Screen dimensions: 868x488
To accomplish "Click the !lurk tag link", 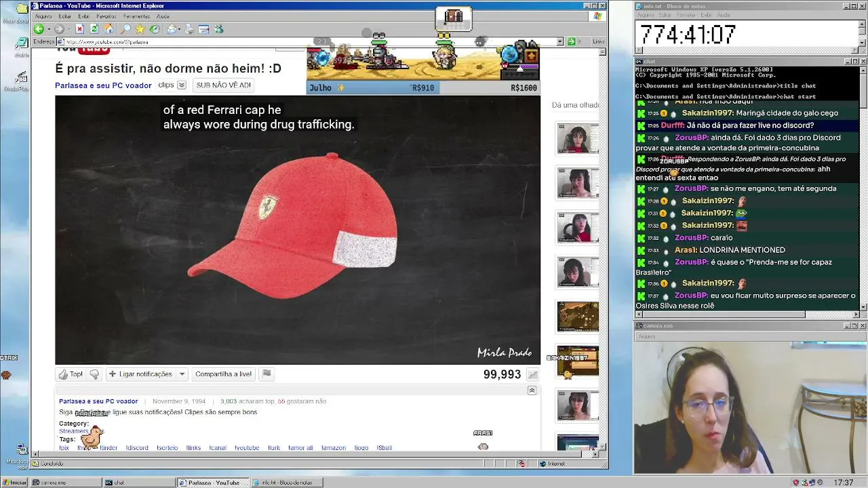I will (274, 448).
